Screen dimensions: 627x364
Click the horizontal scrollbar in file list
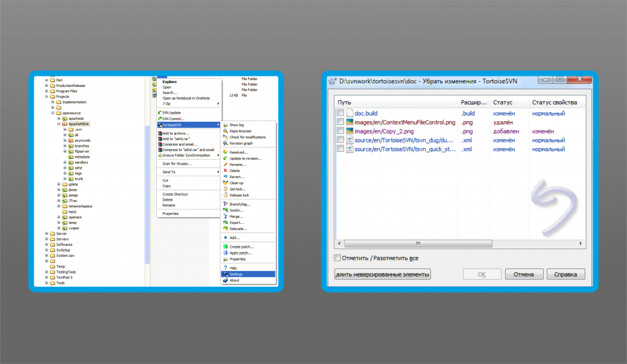coord(418,243)
